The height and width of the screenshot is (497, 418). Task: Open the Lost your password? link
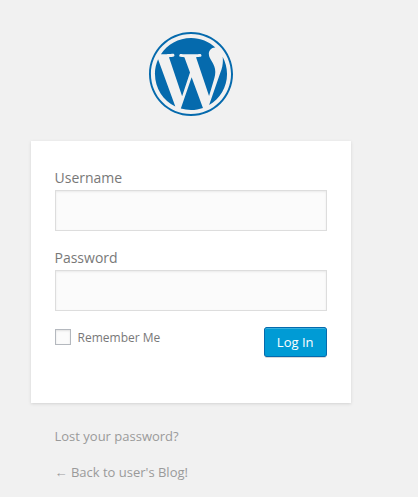(117, 437)
